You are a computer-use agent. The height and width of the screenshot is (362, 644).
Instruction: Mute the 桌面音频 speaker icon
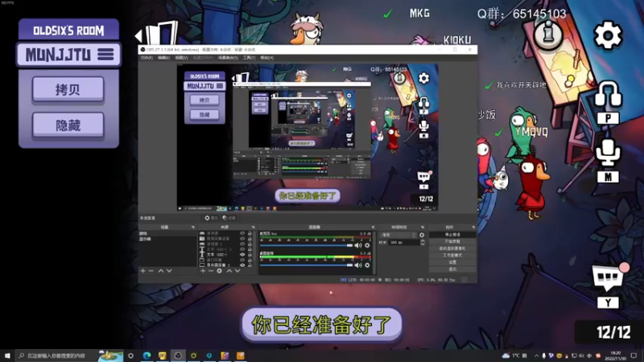tap(358, 265)
